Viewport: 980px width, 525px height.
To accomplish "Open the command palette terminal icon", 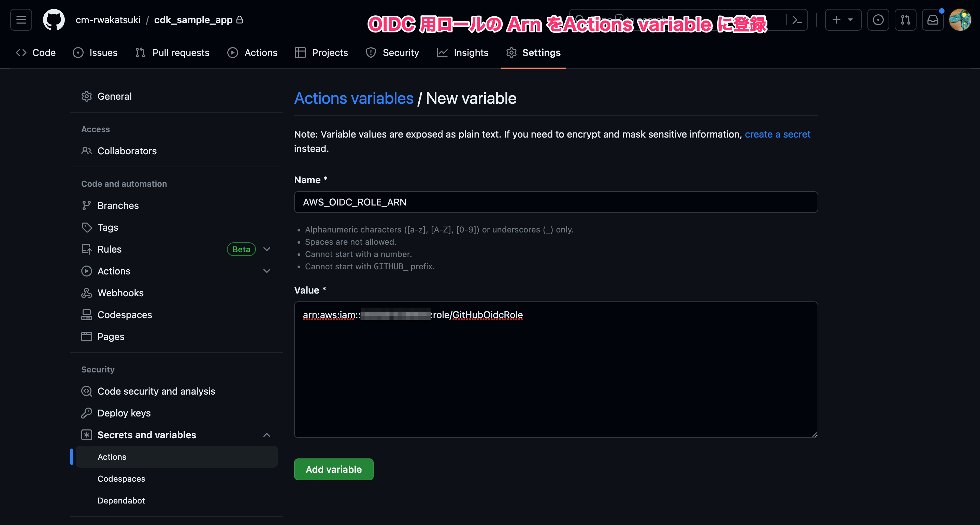I will pyautogui.click(x=797, y=19).
